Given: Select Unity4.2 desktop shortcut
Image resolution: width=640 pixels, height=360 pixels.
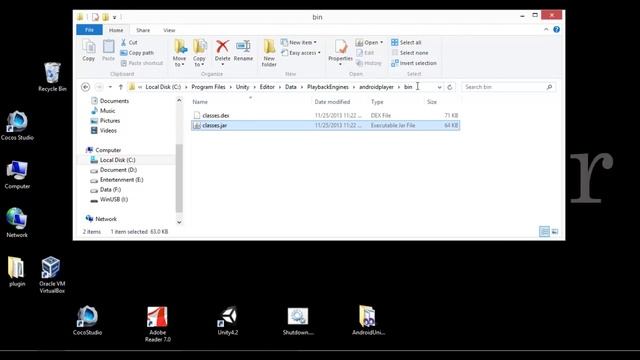Looking at the screenshot, I should pos(228,321).
